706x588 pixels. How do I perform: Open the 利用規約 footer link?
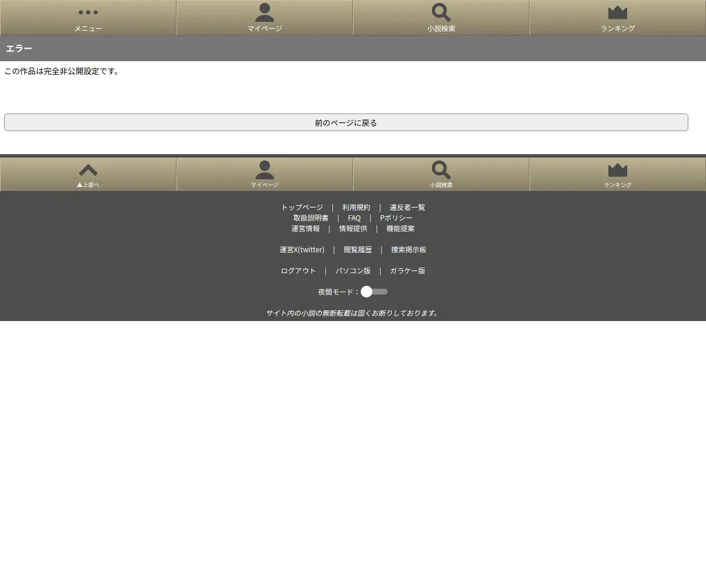(357, 208)
